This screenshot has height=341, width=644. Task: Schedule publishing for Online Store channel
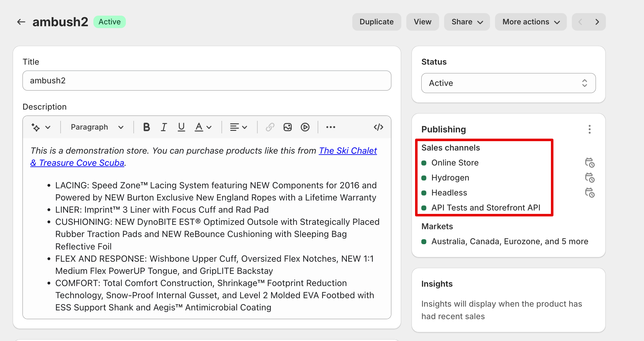pos(589,163)
